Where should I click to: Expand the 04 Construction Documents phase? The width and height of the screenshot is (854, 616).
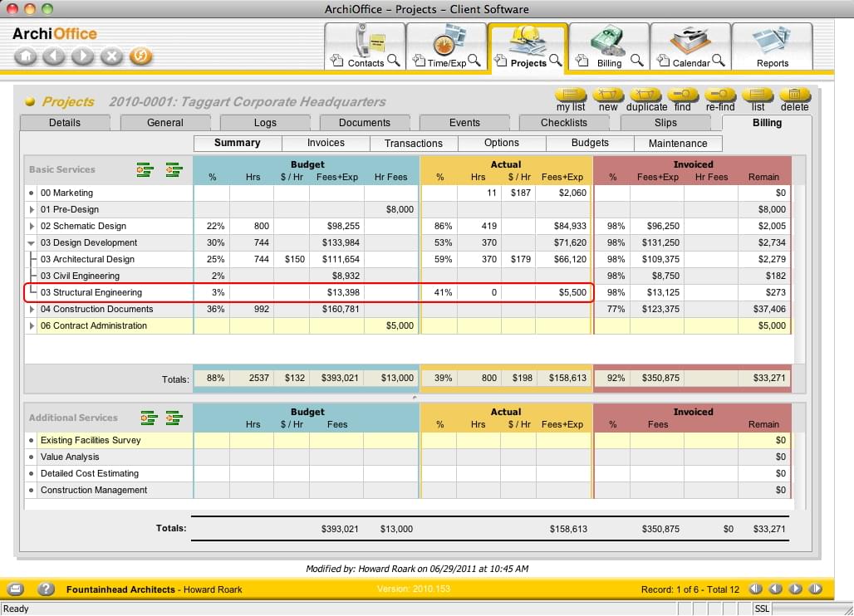(32, 309)
